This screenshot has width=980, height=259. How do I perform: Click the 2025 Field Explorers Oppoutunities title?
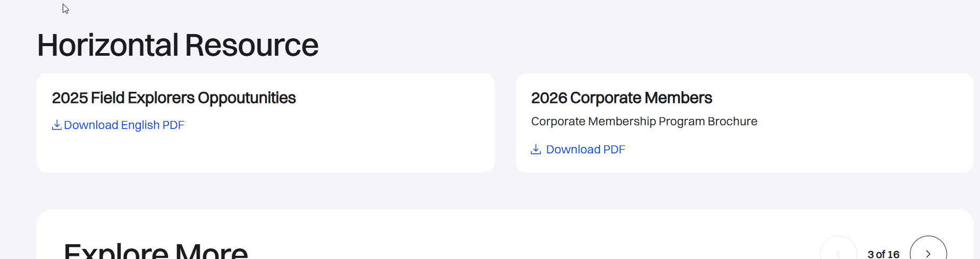[174, 98]
